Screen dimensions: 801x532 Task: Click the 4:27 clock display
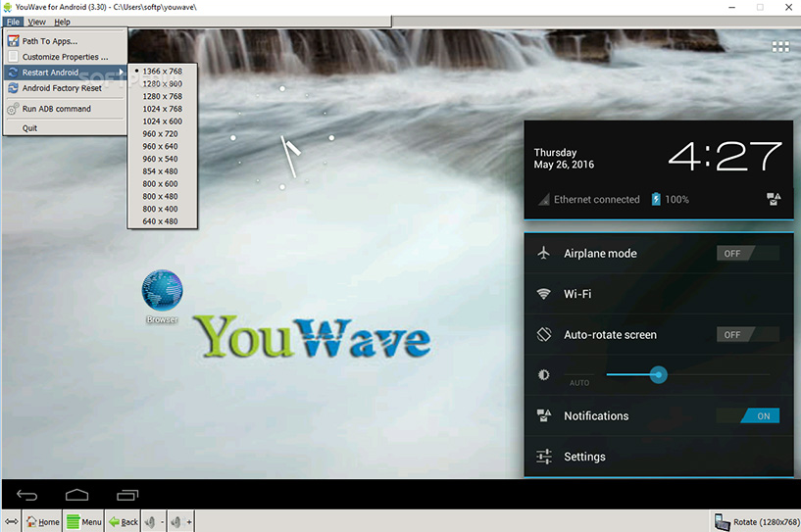coord(725,157)
